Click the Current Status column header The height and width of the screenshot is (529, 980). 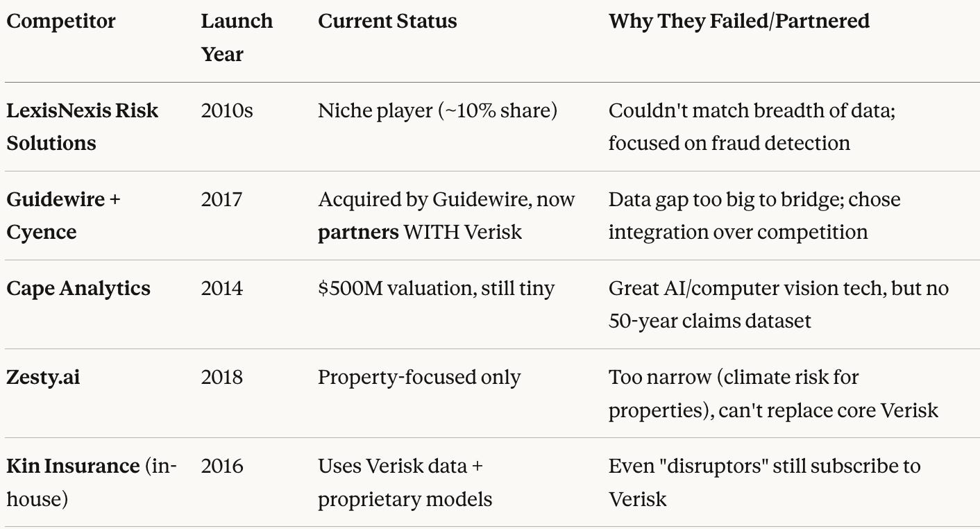[387, 22]
